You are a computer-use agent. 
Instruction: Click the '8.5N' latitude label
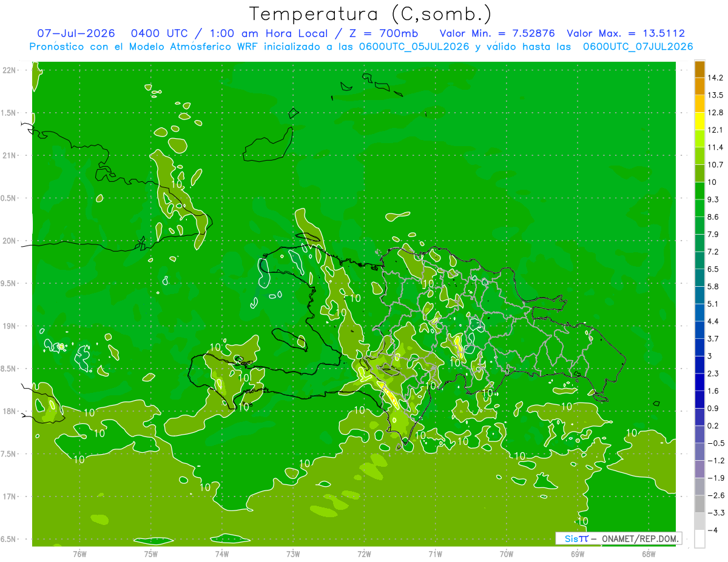[x=8, y=369]
